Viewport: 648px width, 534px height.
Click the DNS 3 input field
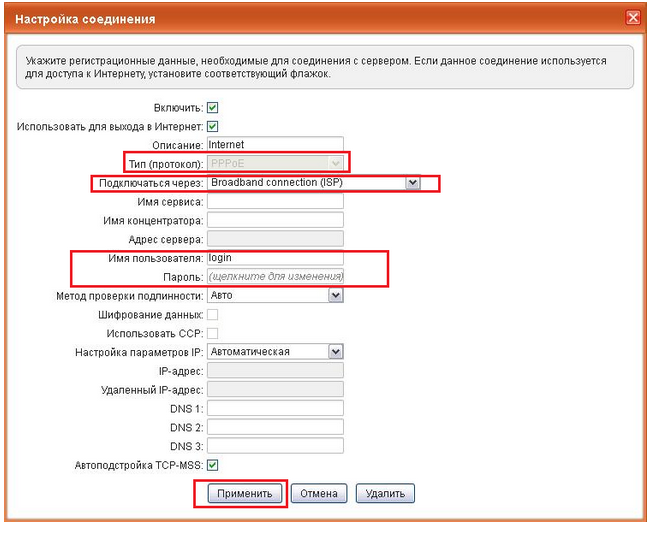[275, 446]
